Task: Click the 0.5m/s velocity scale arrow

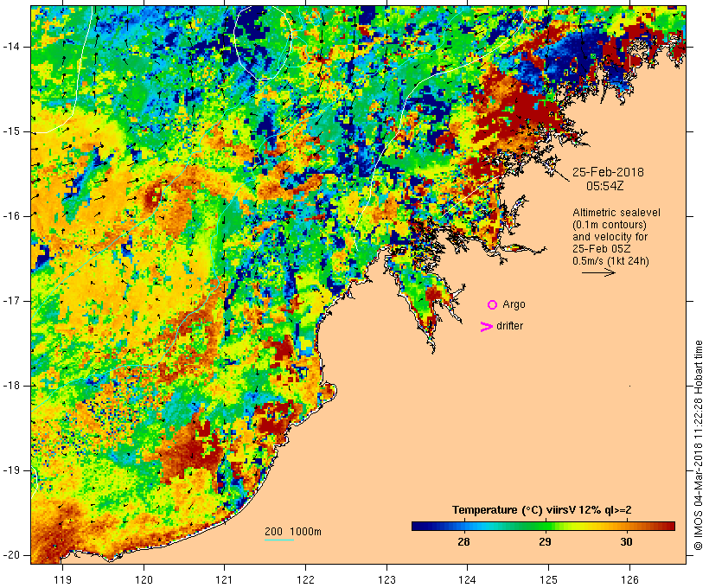Action: point(598,272)
